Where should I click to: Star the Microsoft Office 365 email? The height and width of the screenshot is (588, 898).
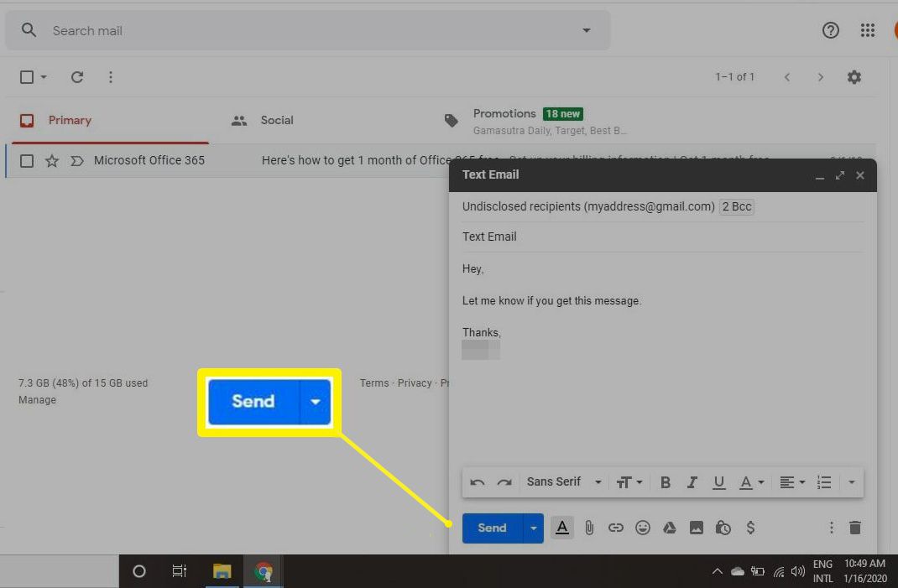coord(52,161)
